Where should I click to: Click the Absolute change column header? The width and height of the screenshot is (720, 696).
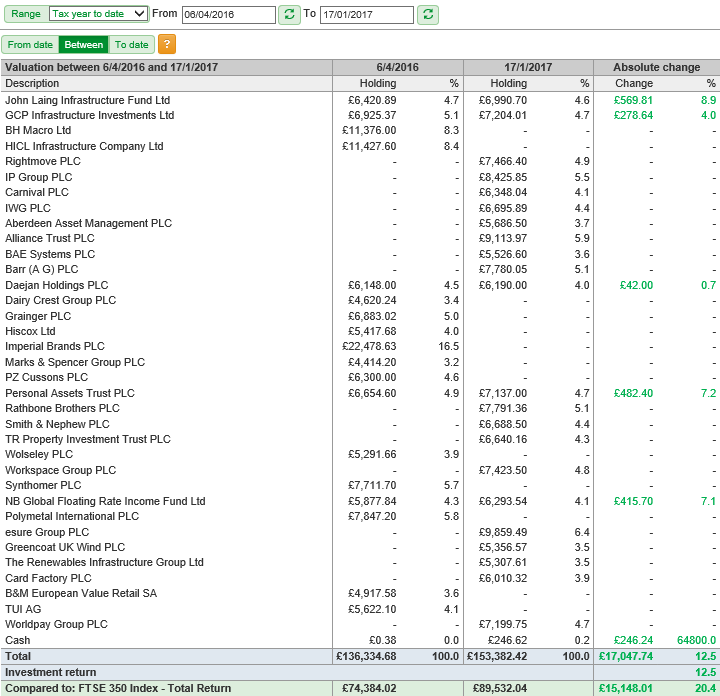click(657, 67)
